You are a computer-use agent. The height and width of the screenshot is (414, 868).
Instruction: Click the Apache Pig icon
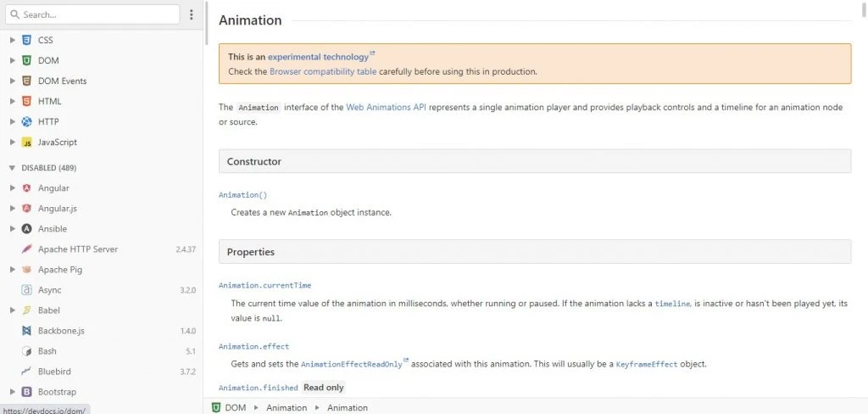click(x=26, y=270)
